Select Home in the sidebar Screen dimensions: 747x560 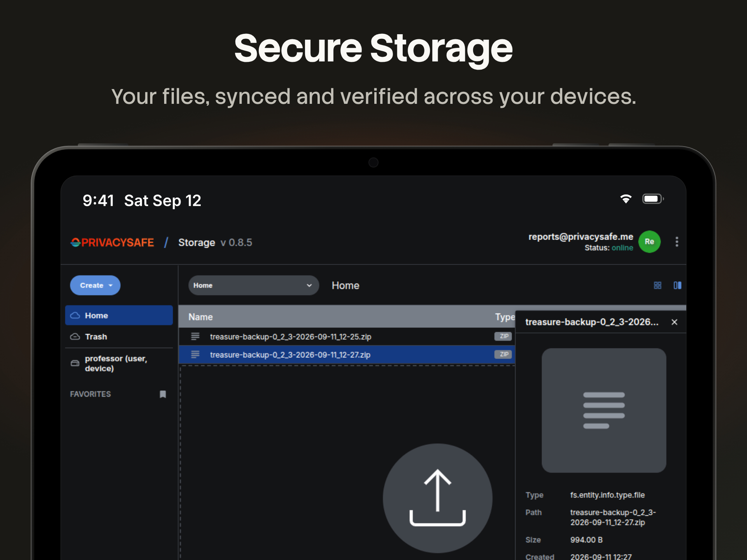tap(119, 315)
